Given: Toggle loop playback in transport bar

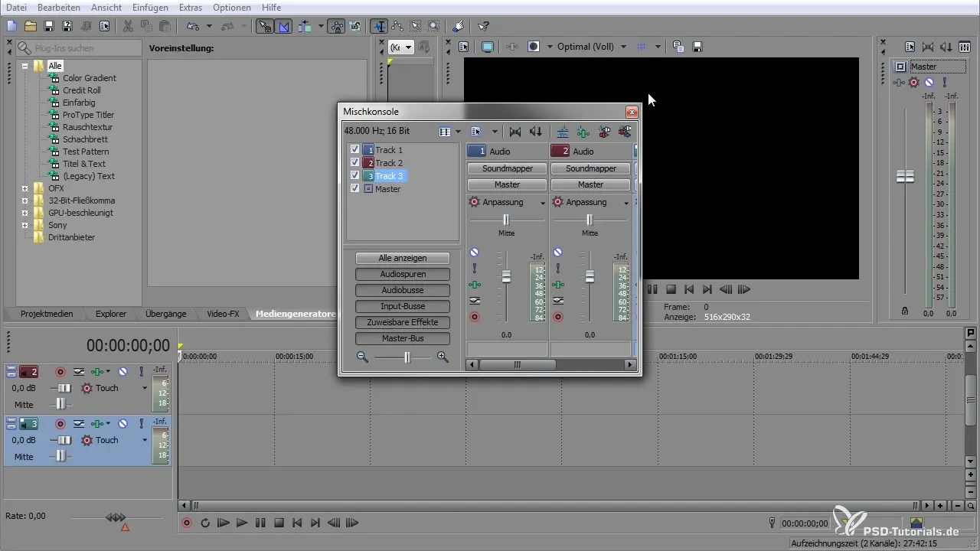Looking at the screenshot, I should (205, 523).
